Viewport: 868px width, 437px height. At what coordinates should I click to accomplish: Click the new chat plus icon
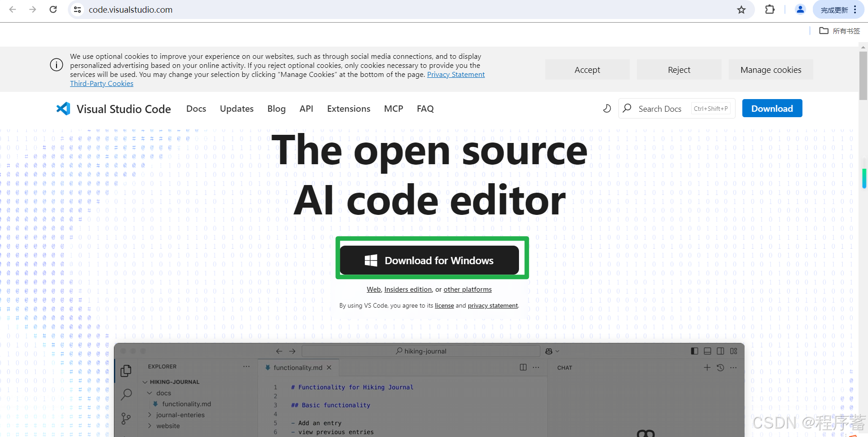pyautogui.click(x=707, y=367)
